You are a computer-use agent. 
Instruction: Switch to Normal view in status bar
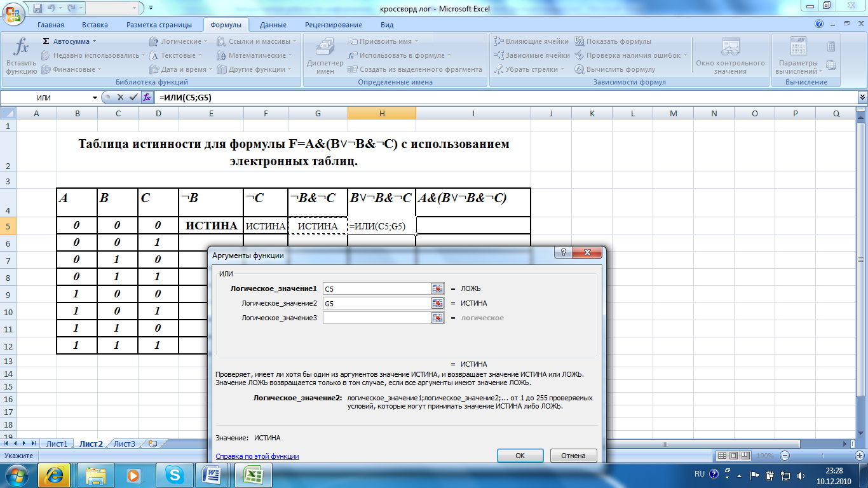pyautogui.click(x=722, y=456)
